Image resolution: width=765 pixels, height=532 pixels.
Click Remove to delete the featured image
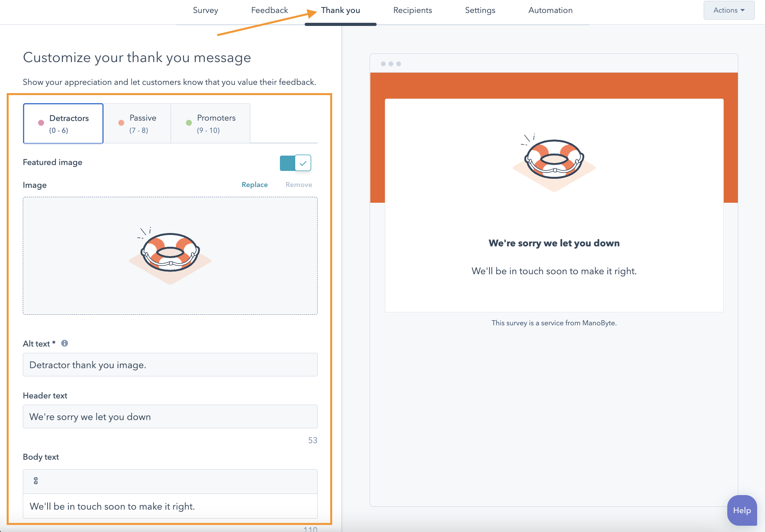coord(298,185)
